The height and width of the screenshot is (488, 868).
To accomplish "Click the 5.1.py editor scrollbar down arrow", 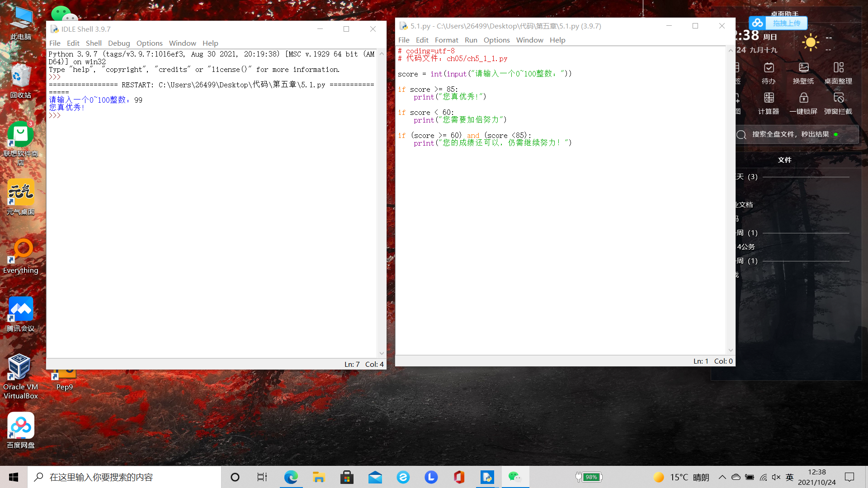I will click(731, 350).
